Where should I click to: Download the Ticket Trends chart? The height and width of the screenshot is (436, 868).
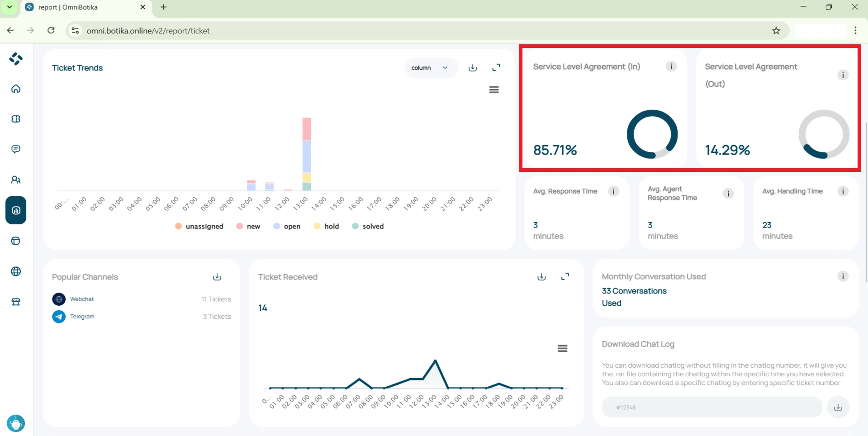pos(473,68)
